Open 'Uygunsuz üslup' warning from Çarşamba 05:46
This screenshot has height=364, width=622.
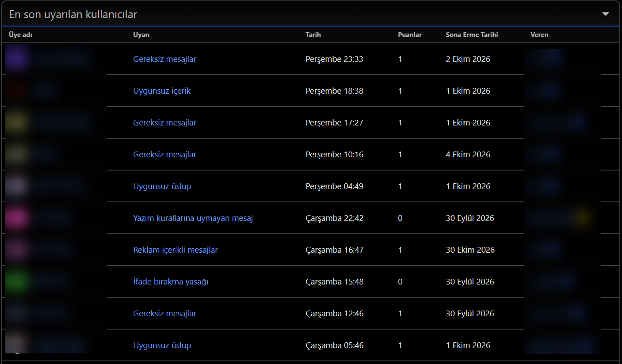(x=162, y=345)
